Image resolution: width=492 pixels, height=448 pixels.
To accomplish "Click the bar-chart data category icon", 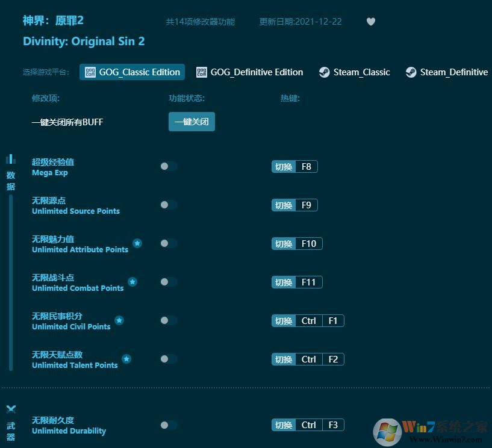I will tap(11, 159).
